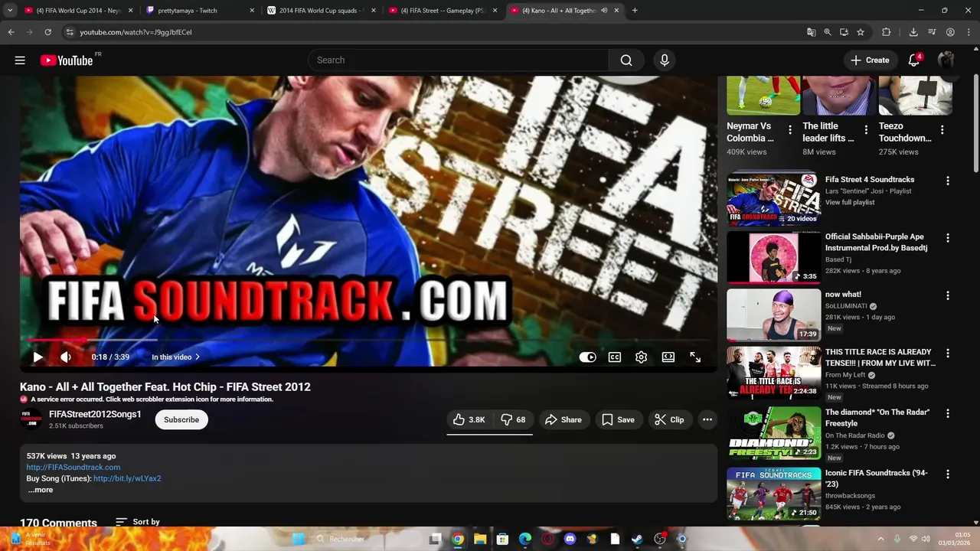Open File Explorer from the taskbar
The height and width of the screenshot is (551, 980).
point(480,539)
